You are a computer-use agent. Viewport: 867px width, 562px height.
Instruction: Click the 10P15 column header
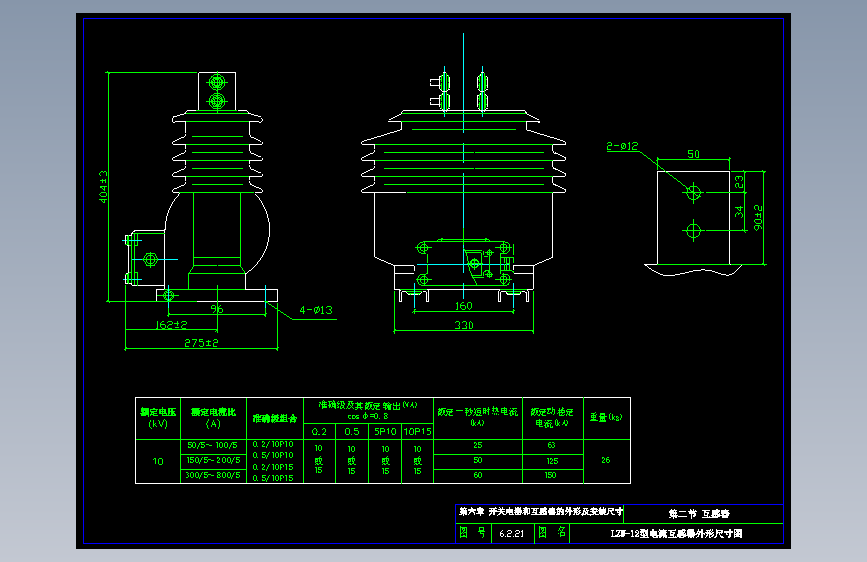tap(417, 431)
